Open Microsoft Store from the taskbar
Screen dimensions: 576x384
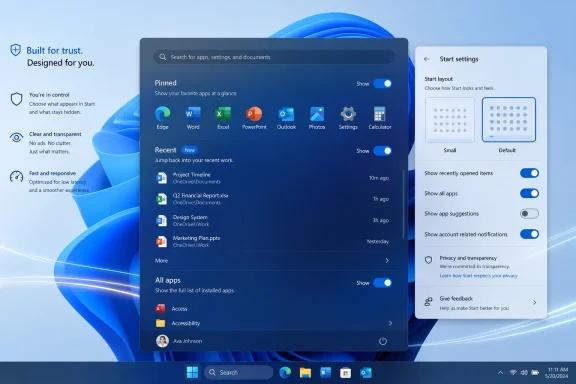click(345, 372)
